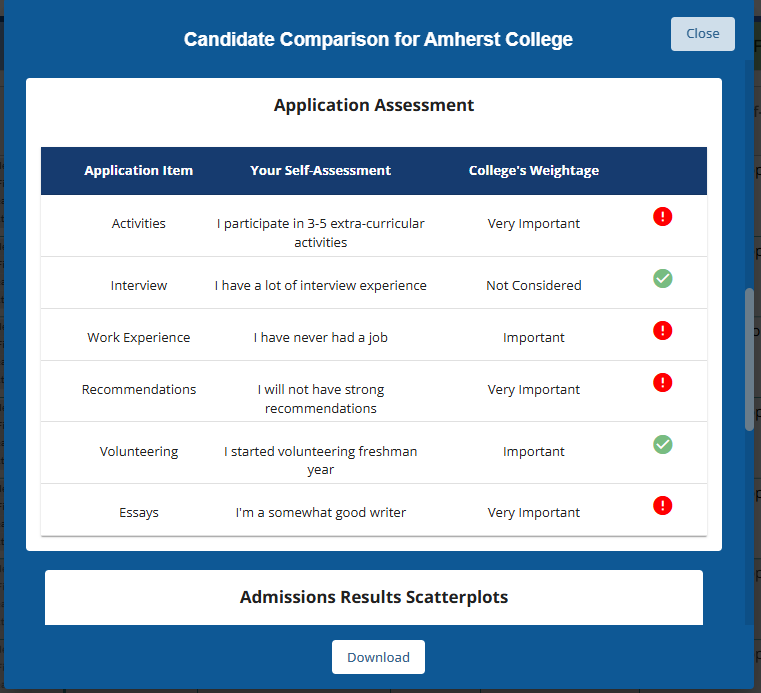Select the Application Item column header

(139, 170)
